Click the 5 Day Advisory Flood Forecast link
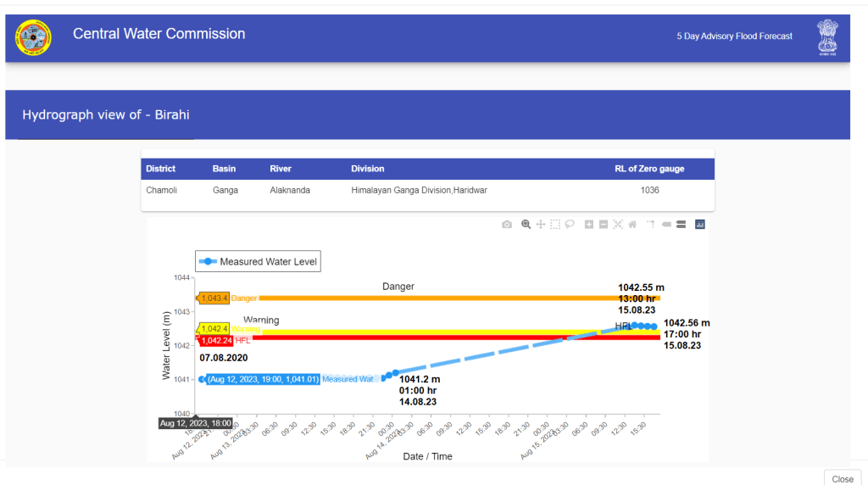 [734, 36]
